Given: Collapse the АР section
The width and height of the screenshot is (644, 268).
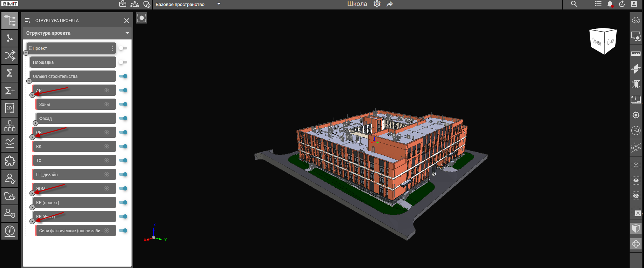Looking at the screenshot, I should [32, 95].
